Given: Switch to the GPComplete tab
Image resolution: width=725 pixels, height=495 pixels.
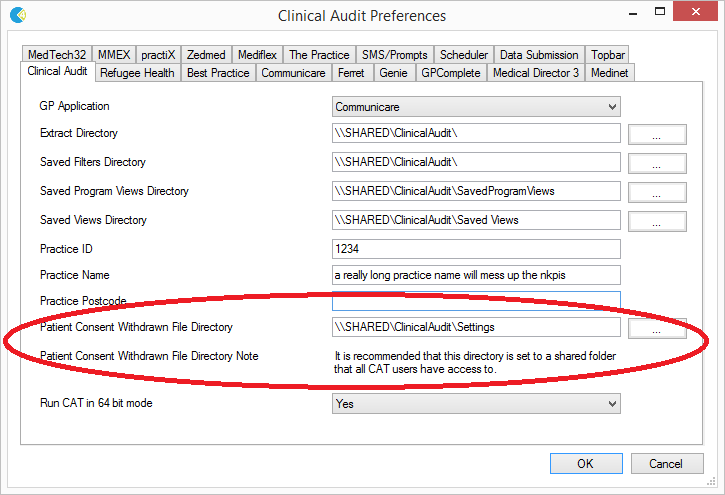Looking at the screenshot, I should click(451, 73).
